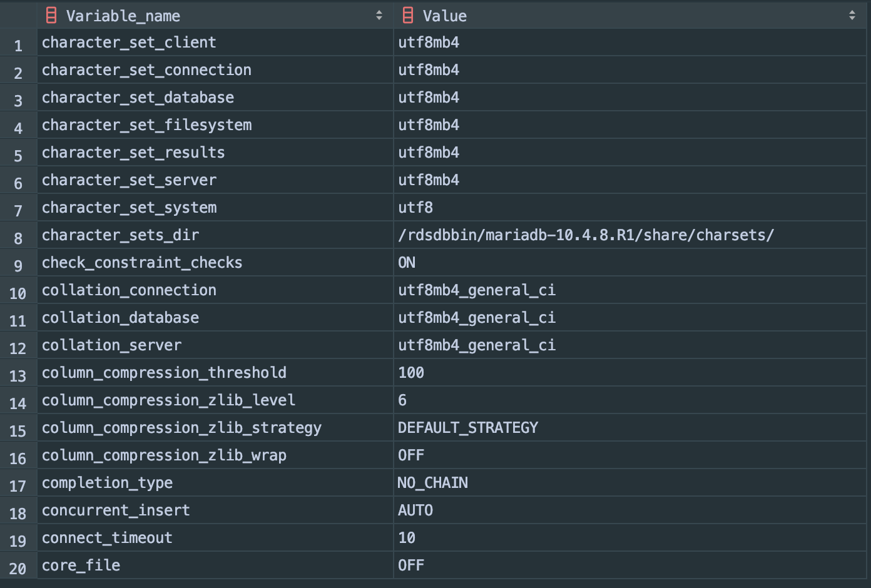Viewport: 871px width, 588px height.
Task: Click the /rdsdbbin/mariadb-10.4.8.R1/share/charsets/ value
Action: coord(586,235)
